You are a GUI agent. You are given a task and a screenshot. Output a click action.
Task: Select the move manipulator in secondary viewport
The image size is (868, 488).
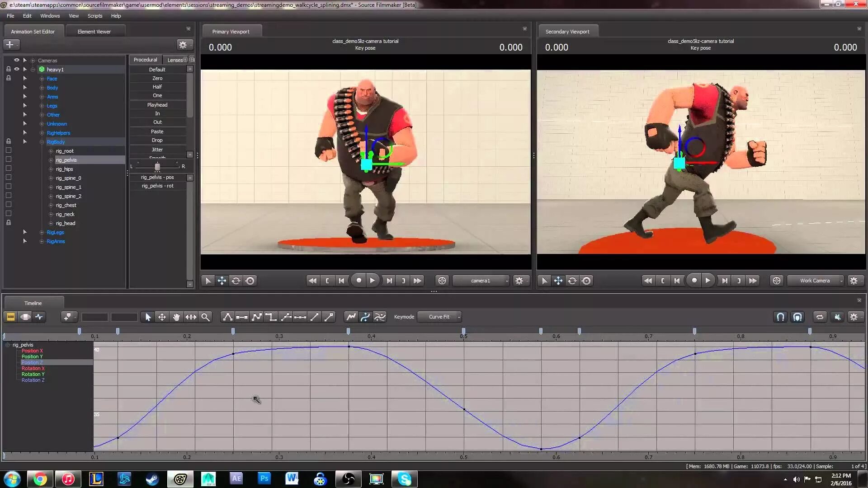click(558, 281)
